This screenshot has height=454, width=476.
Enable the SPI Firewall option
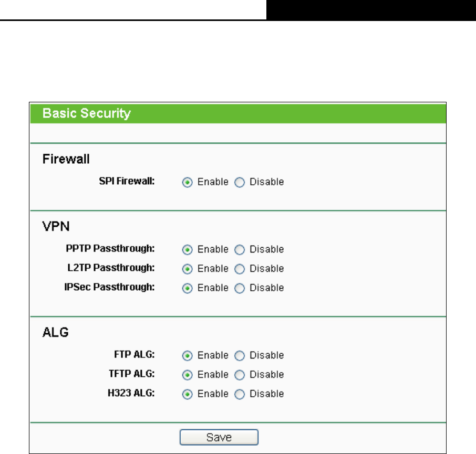tap(188, 182)
